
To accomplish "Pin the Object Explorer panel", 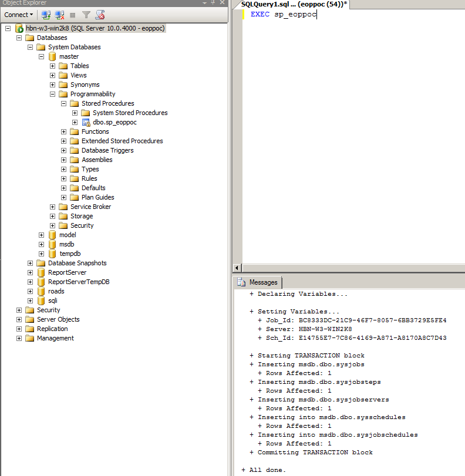I will click(x=213, y=3).
